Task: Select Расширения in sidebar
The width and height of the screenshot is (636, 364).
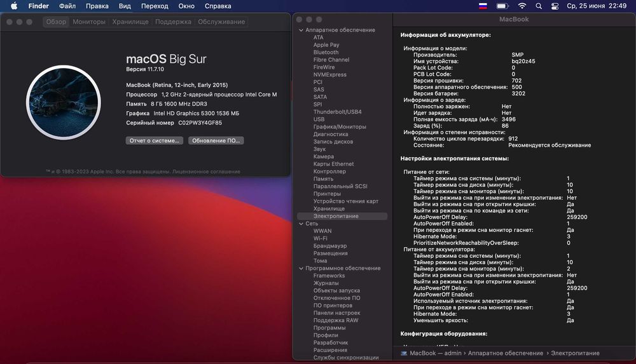Action: coord(330,350)
